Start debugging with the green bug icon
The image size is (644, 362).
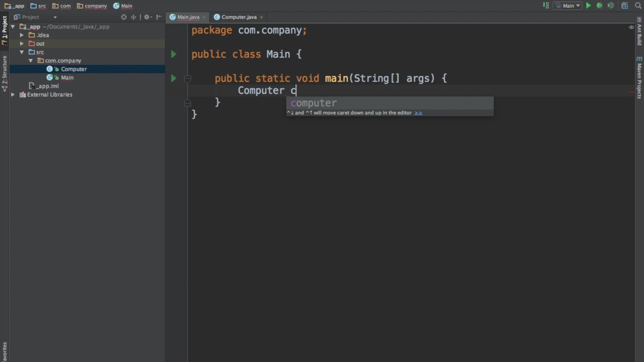pyautogui.click(x=599, y=6)
